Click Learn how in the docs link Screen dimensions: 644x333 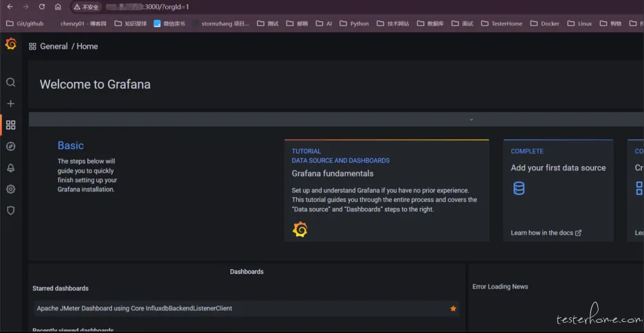[x=546, y=233]
